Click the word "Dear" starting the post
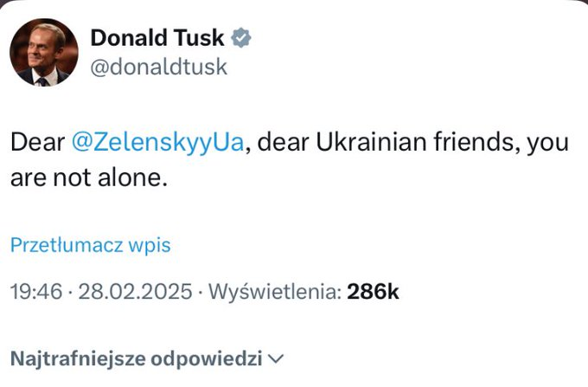Viewport: 588px width, 387px height. tap(36, 142)
